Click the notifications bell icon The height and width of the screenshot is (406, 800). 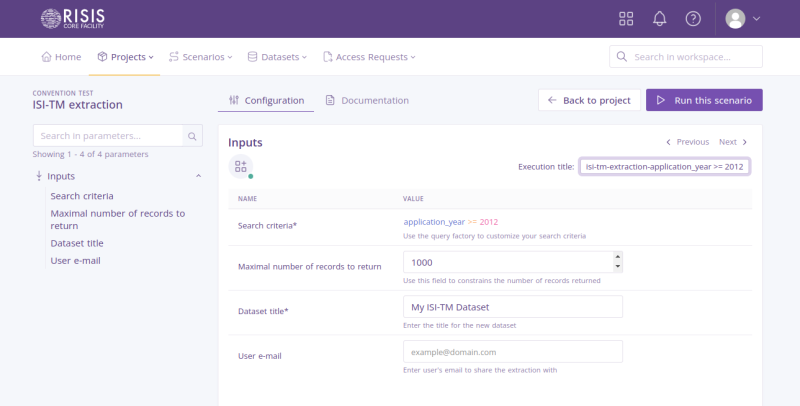(660, 19)
